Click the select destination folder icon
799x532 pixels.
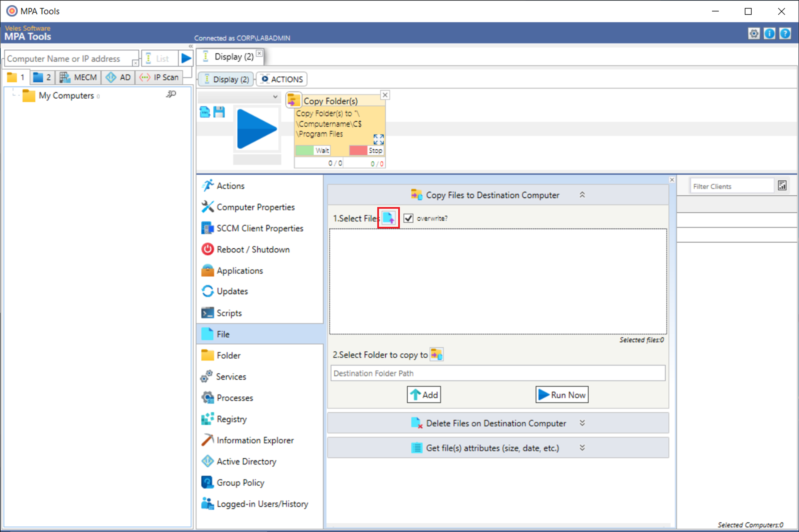pyautogui.click(x=436, y=355)
